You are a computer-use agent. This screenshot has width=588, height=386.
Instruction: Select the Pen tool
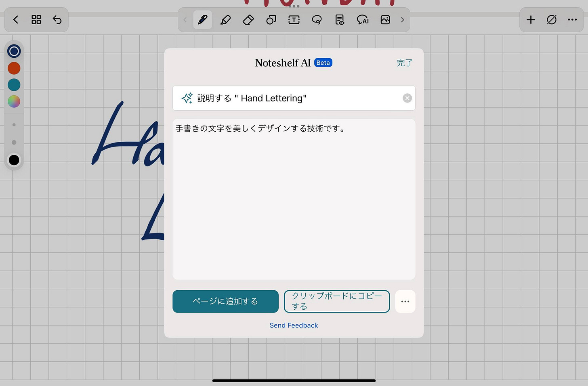pos(203,20)
